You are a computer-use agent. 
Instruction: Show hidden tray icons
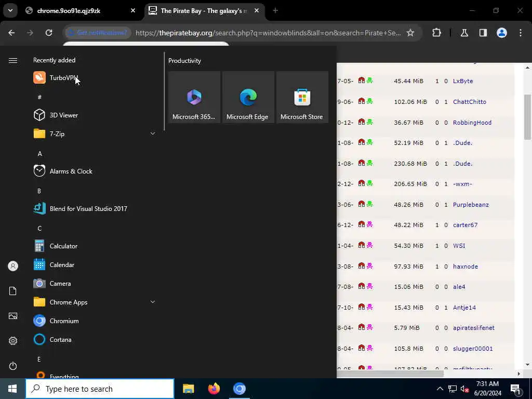[440, 389]
